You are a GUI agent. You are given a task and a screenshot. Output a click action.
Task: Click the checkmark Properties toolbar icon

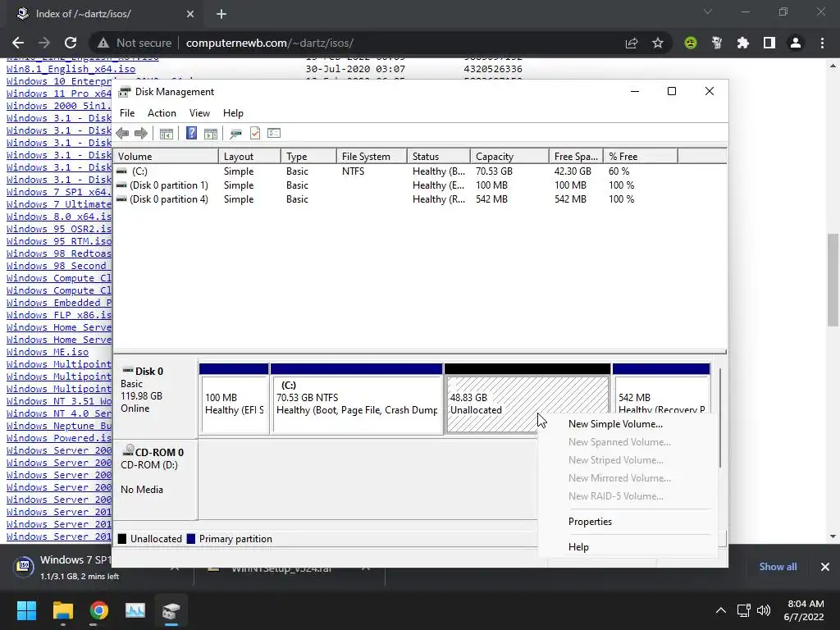coord(255,134)
